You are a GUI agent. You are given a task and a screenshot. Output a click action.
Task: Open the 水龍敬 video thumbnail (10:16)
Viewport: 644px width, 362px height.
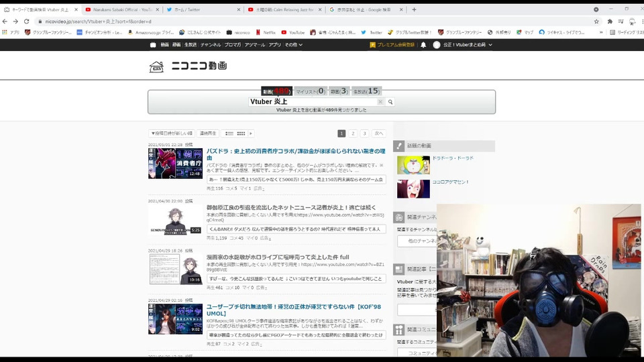click(175, 269)
